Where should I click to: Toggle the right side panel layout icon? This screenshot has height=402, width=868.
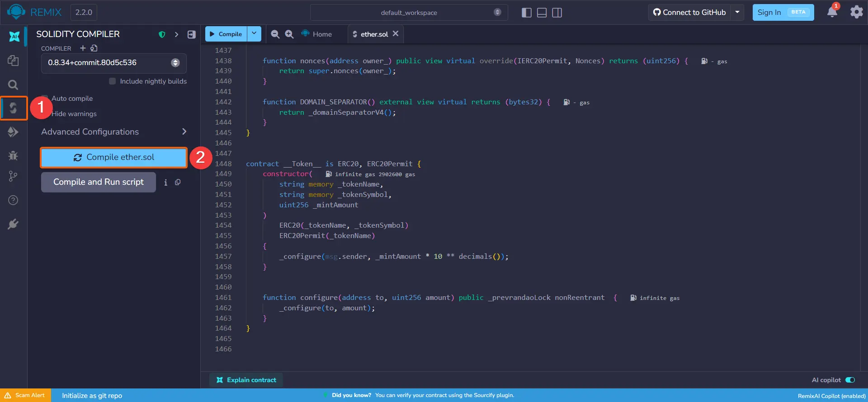(557, 13)
